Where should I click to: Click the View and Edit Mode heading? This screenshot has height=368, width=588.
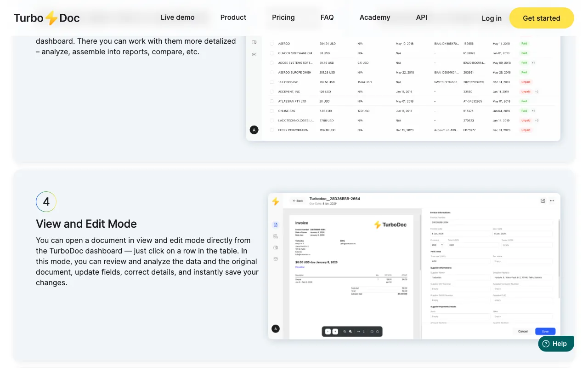[x=86, y=224]
